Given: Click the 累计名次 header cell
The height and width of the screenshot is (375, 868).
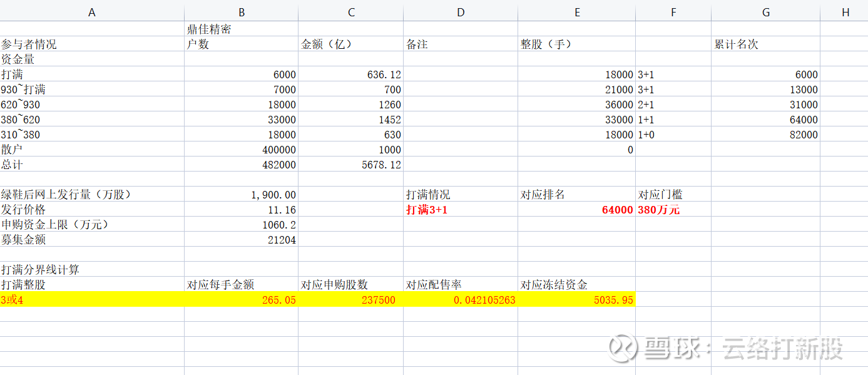Looking at the screenshot, I should [766, 44].
